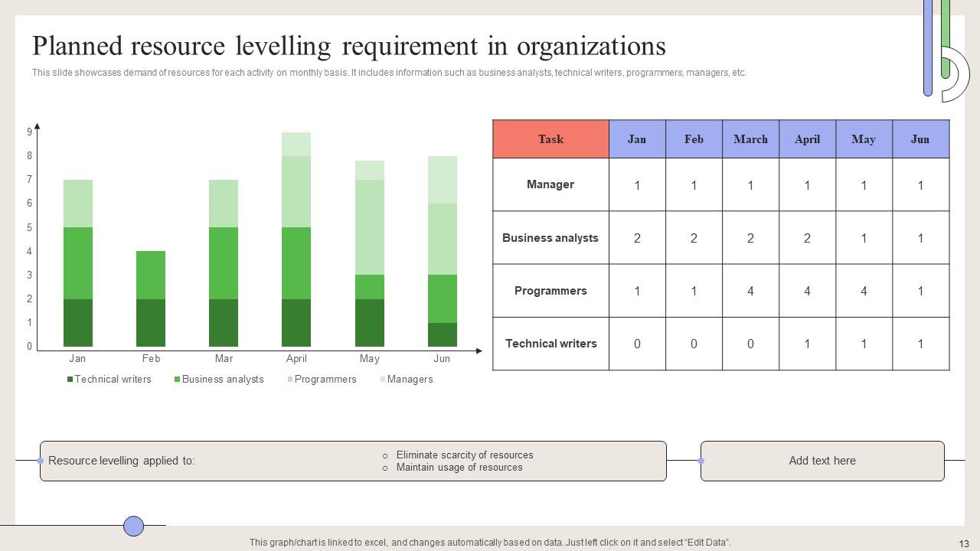Click the slide title text
The image size is (980, 551).
click(348, 46)
